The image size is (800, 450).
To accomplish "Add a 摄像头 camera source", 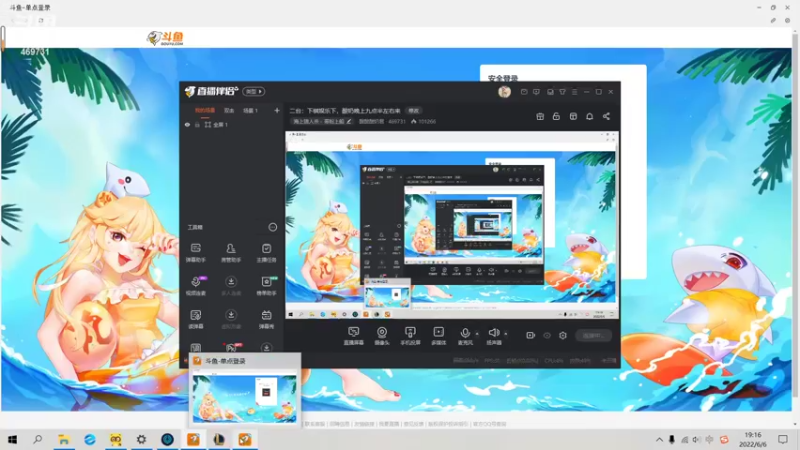I will click(382, 336).
